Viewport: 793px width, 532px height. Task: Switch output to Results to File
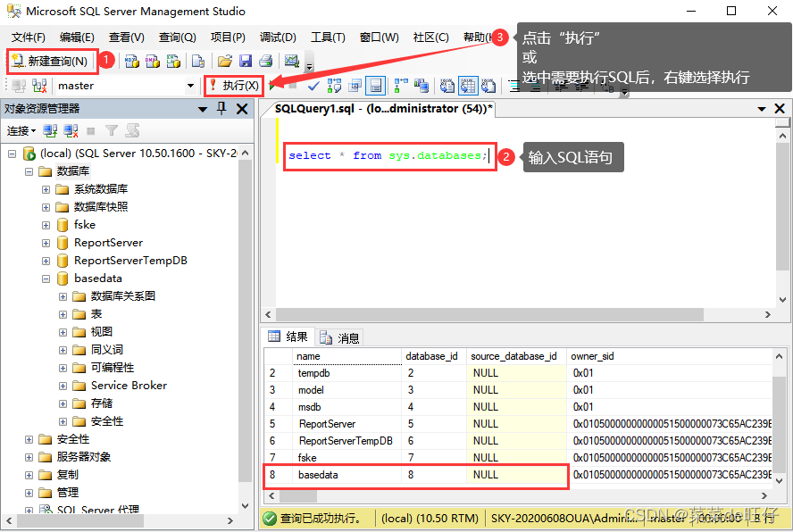(x=488, y=86)
